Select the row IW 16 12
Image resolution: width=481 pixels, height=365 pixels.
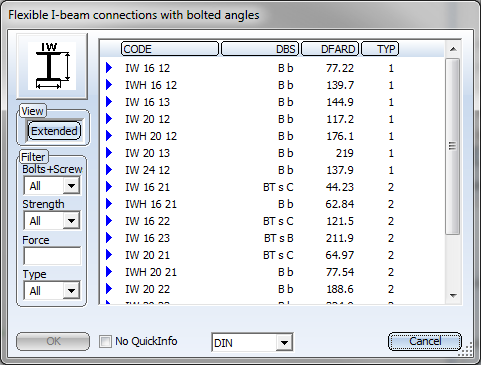pos(273,68)
